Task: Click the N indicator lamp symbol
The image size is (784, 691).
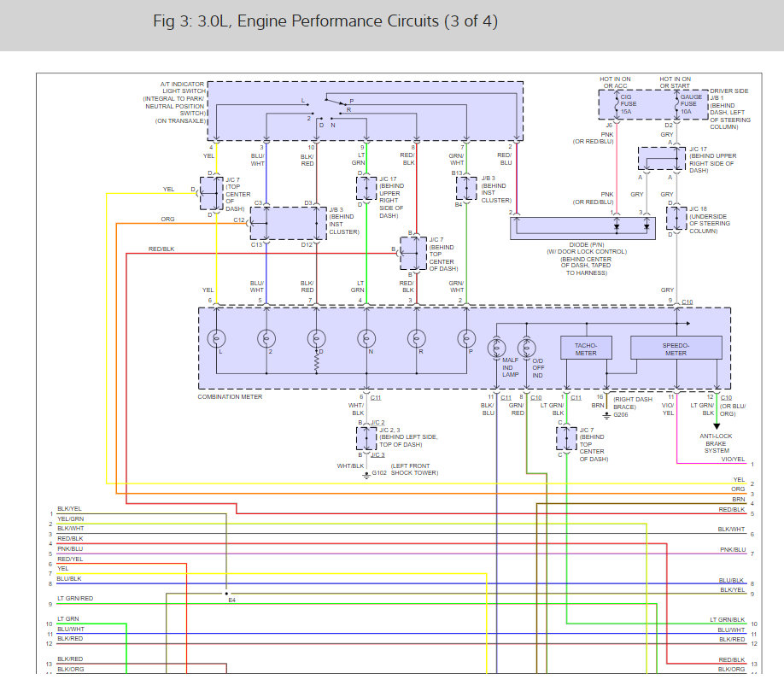Action: 366,339
